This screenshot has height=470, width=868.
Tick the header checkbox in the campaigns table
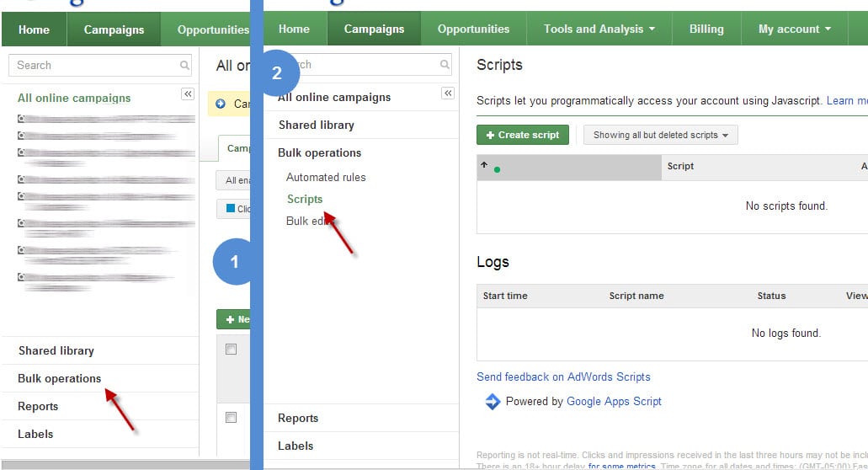click(x=232, y=350)
